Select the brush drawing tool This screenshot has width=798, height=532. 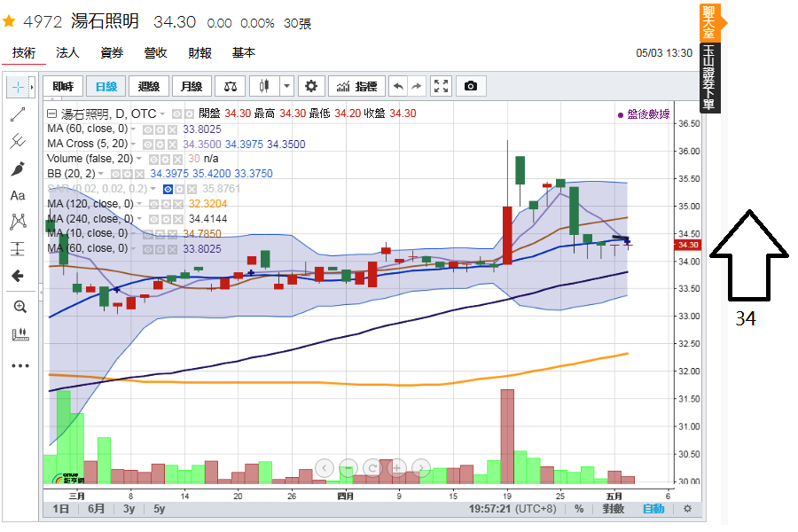point(18,168)
